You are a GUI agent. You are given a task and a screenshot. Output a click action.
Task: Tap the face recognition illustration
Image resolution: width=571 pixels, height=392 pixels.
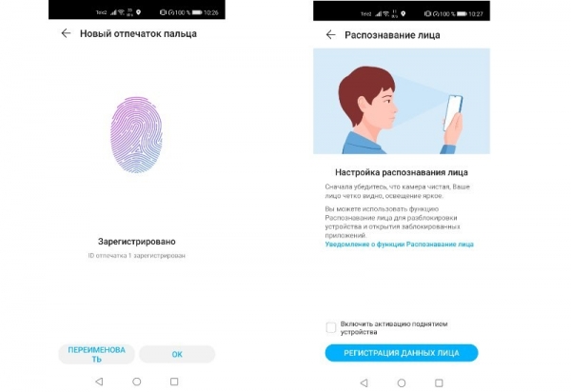click(402, 101)
